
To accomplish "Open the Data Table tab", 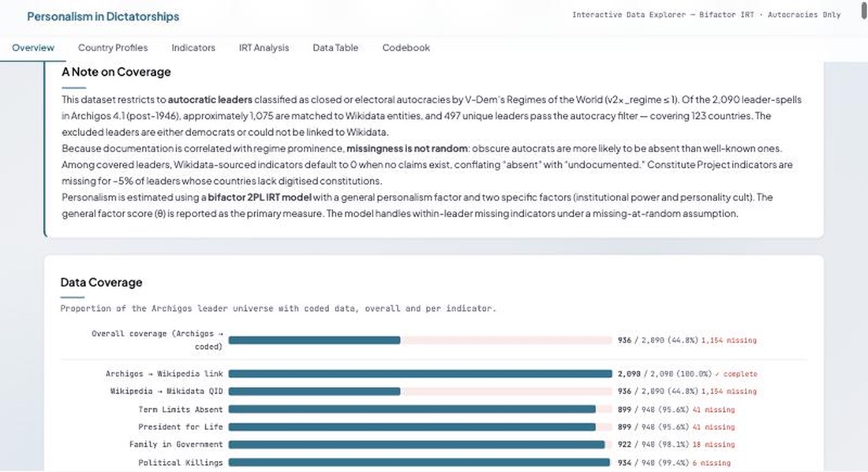I will (x=335, y=47).
